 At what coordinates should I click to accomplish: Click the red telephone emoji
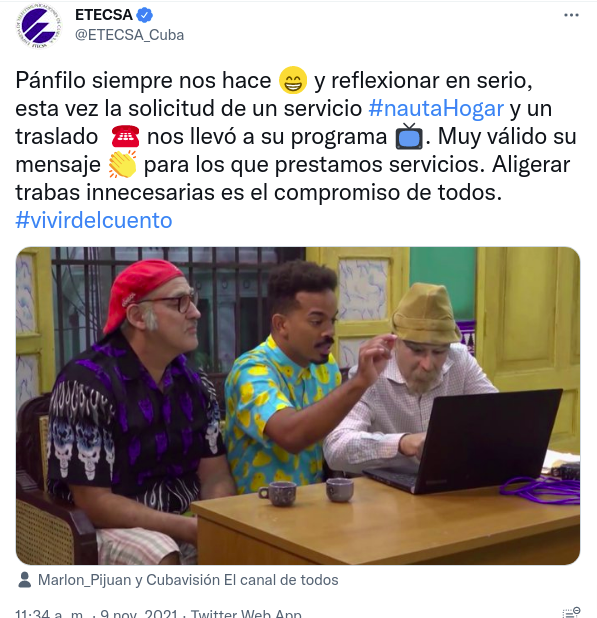[x=125, y=136]
